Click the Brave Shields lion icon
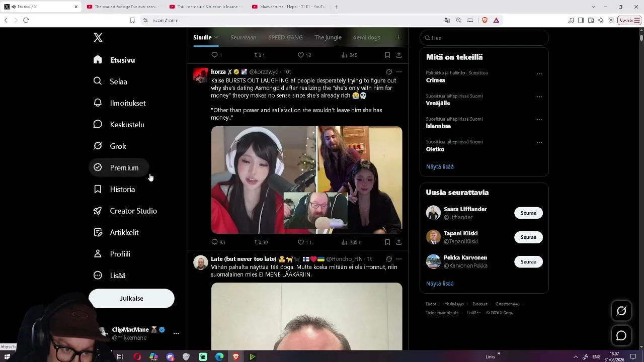Viewport: 644px width, 362px height. pos(485,20)
